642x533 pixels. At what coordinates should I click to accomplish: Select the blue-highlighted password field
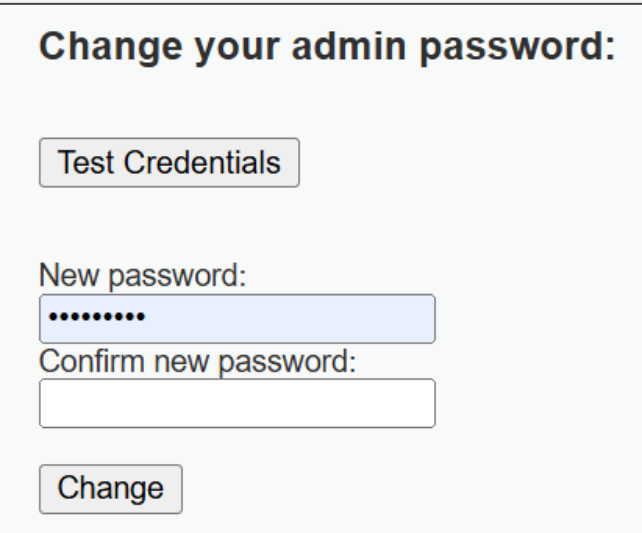237,319
